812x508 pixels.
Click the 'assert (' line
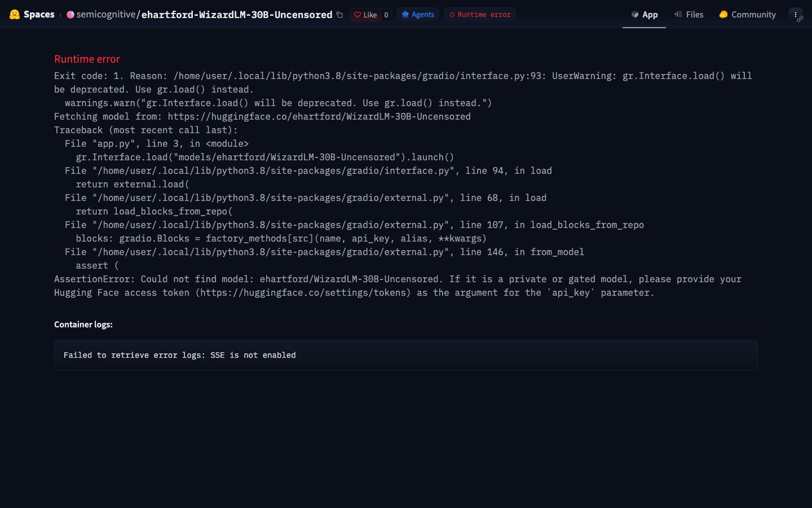tap(97, 265)
